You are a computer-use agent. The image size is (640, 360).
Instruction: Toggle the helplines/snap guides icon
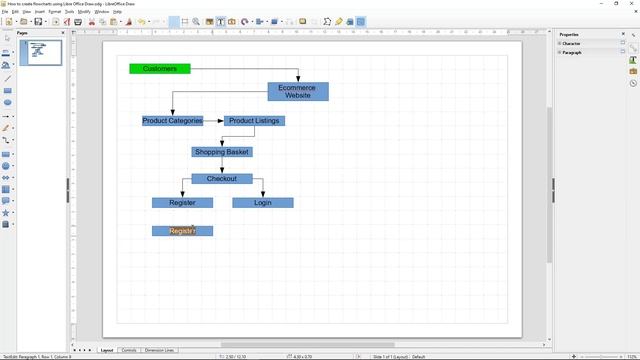click(185, 22)
